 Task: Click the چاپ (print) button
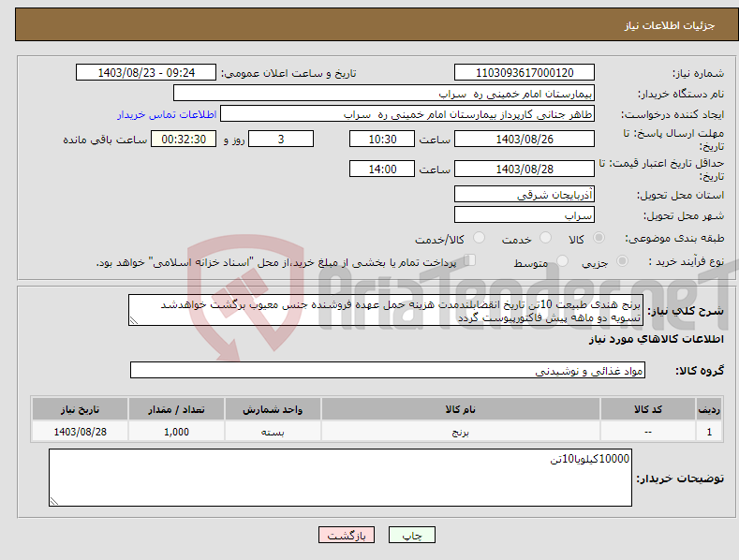click(411, 535)
